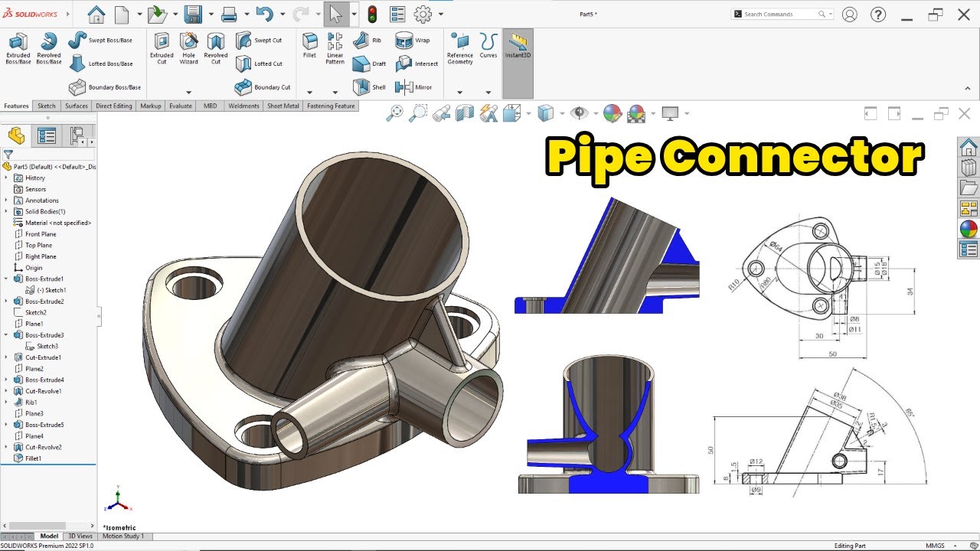The image size is (980, 551).
Task: Expand Curves dropdown arrow
Action: 488,93
